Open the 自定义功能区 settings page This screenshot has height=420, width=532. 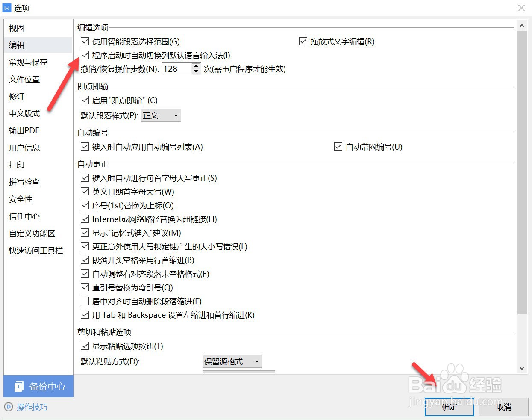(32, 233)
